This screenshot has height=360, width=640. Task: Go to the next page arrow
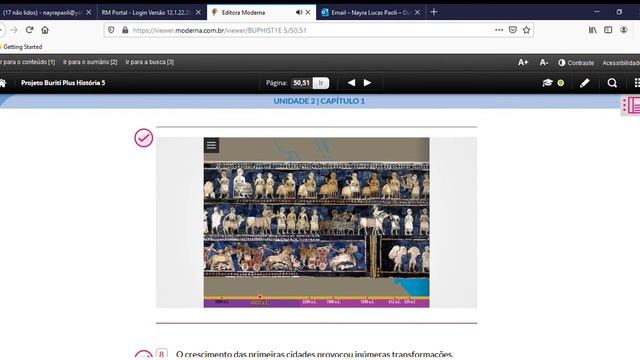367,83
